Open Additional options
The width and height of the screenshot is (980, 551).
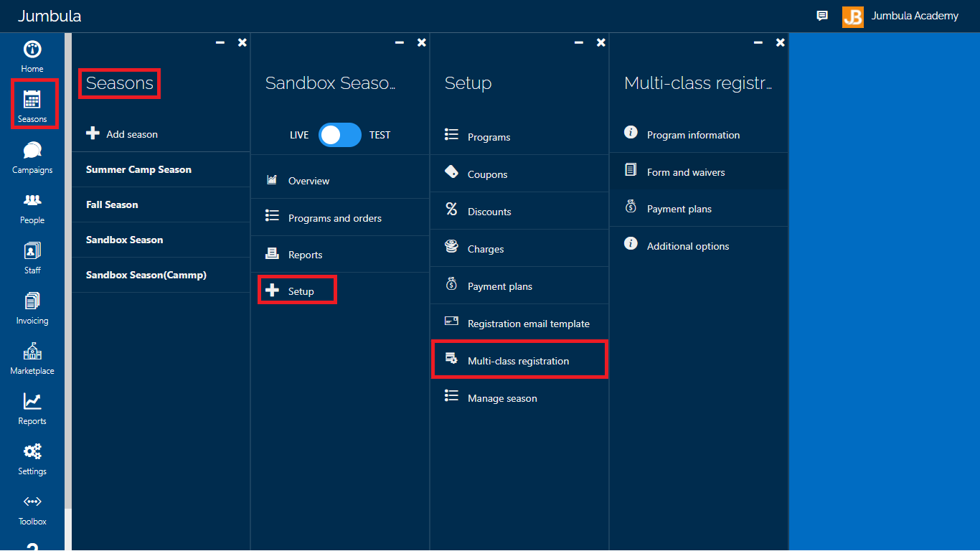tap(699, 246)
